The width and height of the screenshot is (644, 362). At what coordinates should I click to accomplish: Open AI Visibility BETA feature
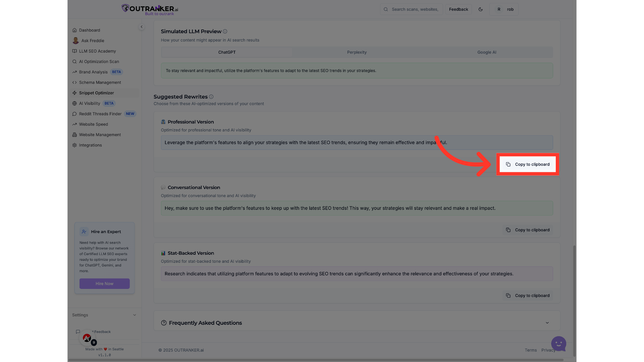click(90, 103)
